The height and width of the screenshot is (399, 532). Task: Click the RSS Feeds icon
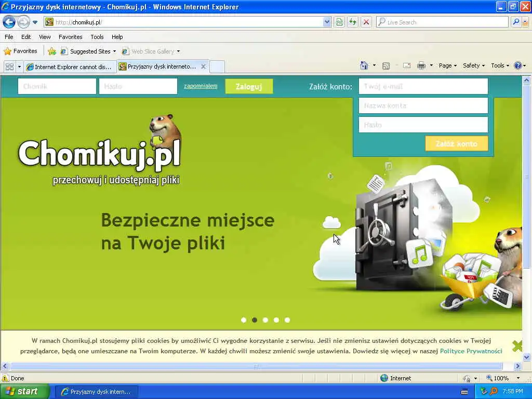386,66
